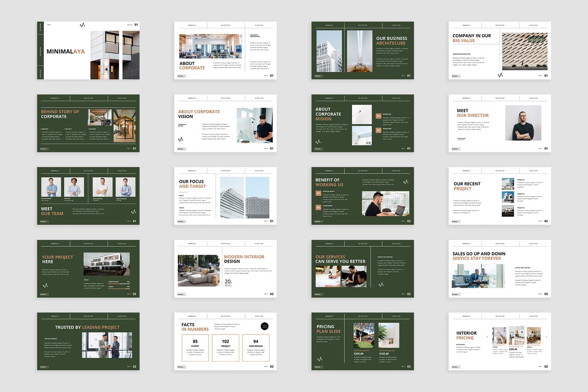This screenshot has width=588, height=392.
Task: Click the wave logo on Your Project Here slide
Action: 45,285
